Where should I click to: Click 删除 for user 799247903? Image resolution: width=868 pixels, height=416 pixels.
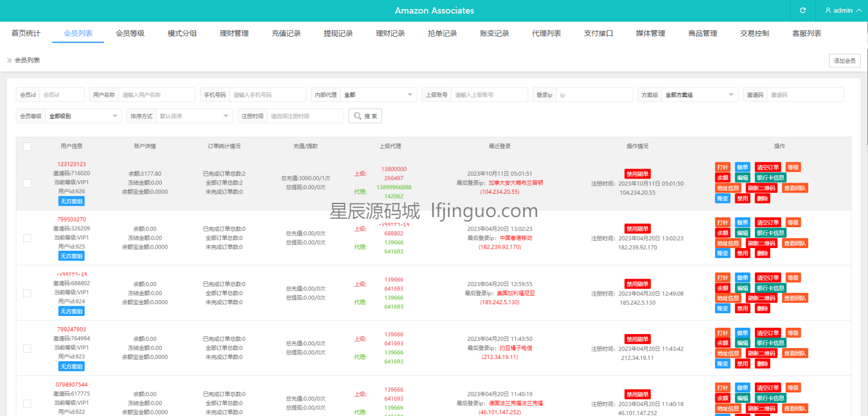762,364
